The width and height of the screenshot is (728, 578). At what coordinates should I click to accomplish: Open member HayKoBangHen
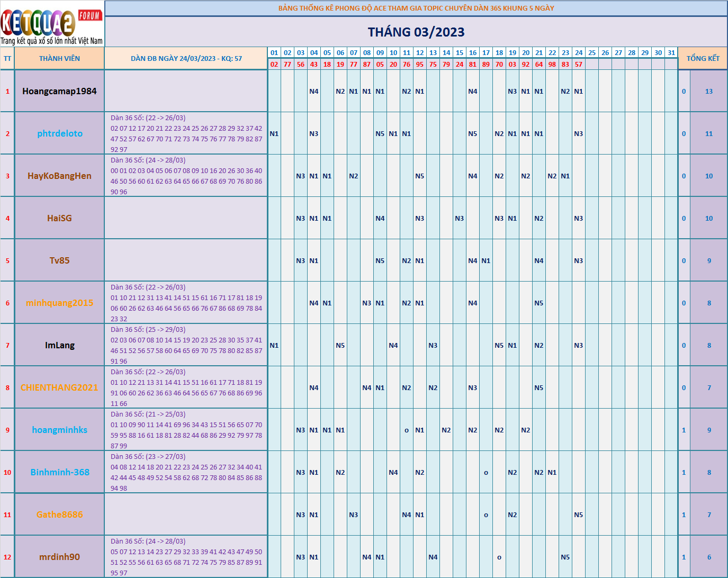click(59, 176)
